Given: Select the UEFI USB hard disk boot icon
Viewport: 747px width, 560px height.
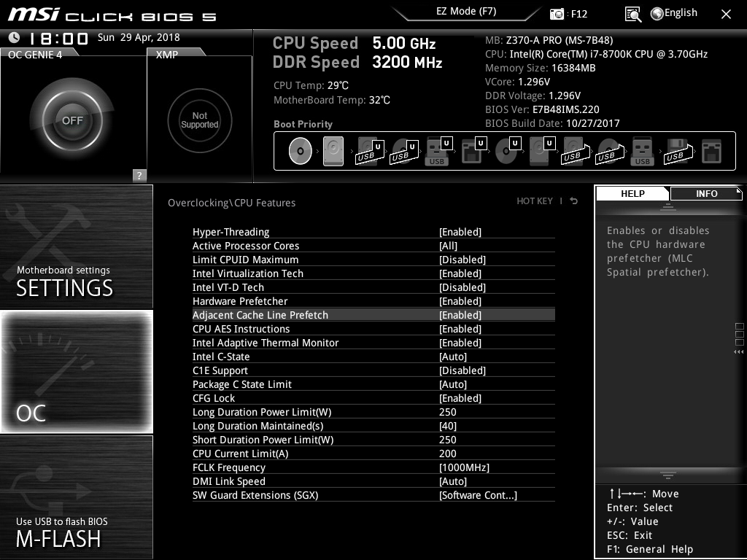Looking at the screenshot, I should [x=369, y=152].
